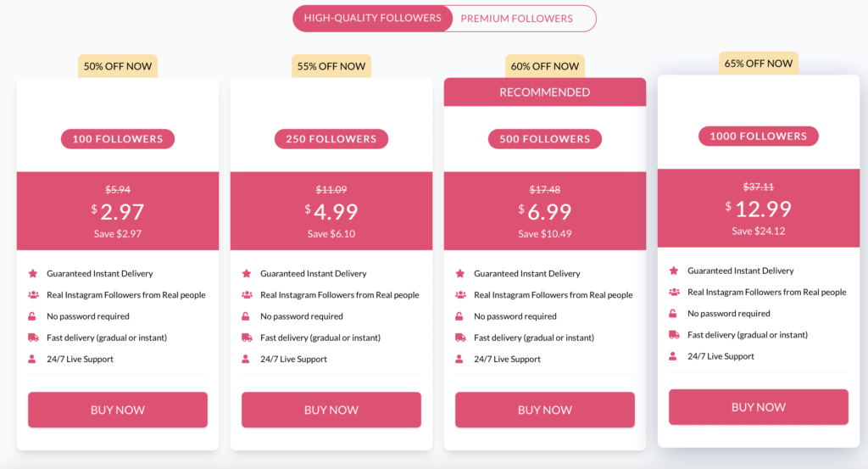Click the $12.99 price block

pyautogui.click(x=759, y=208)
